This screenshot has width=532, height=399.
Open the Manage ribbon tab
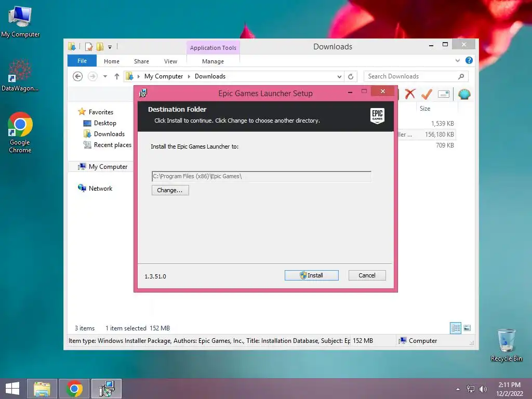point(213,61)
